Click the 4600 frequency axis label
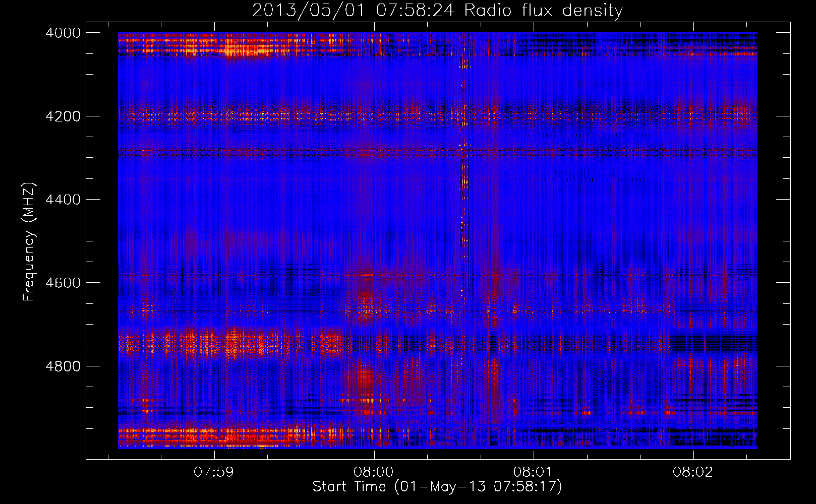This screenshot has height=504, width=816. click(x=63, y=283)
